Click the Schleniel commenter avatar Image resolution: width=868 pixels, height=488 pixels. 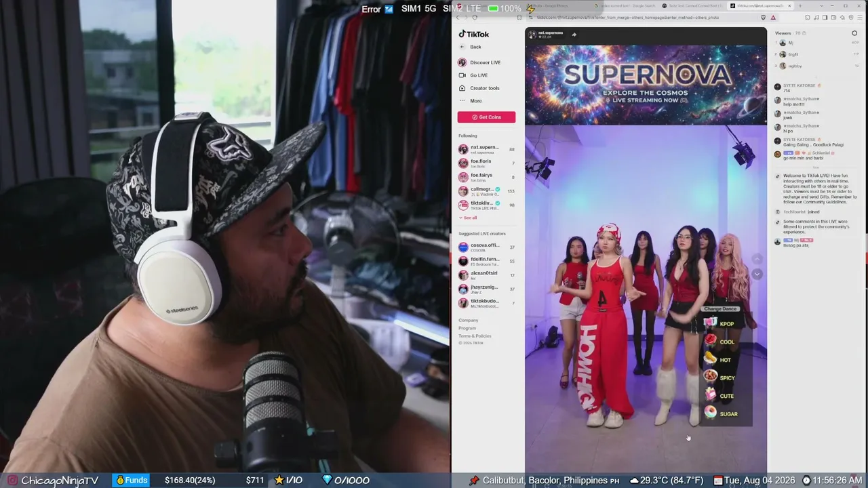pyautogui.click(x=778, y=154)
